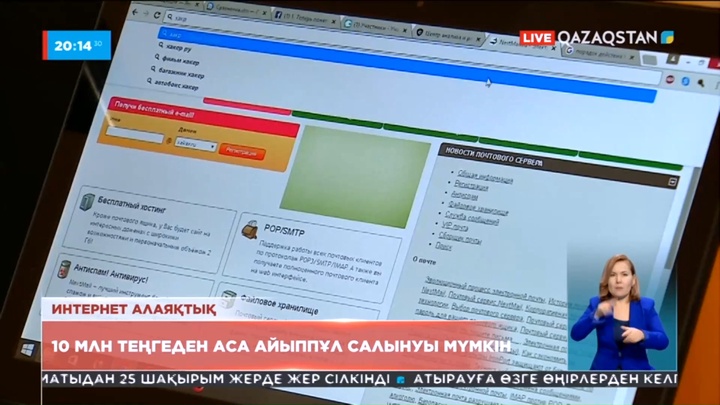Go back with the browser back arrow
The image size is (720, 405).
pos(135,12)
